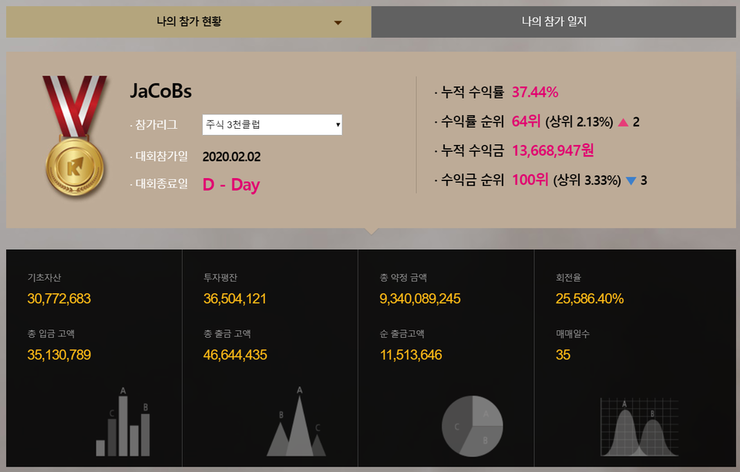Open the 나의 참가 현황 tab

[189, 22]
